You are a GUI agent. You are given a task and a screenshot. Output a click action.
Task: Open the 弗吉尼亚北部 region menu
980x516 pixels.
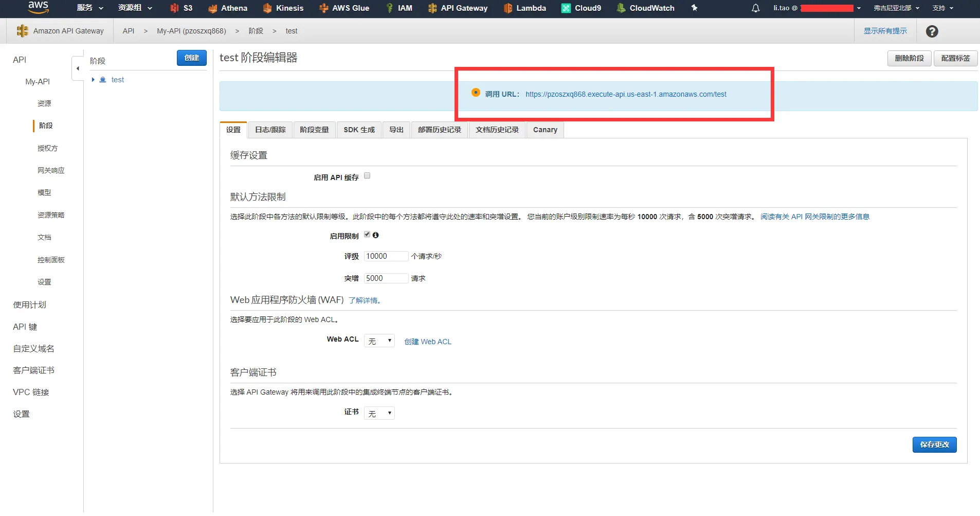point(896,8)
